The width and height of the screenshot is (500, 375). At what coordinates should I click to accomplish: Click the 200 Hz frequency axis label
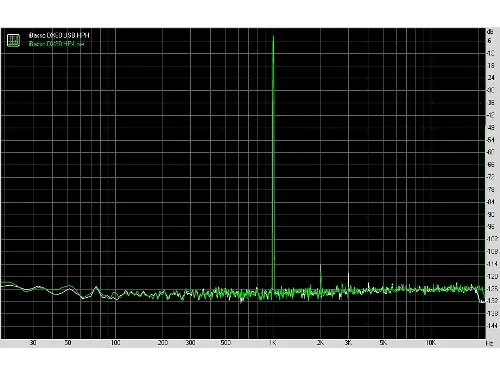(x=163, y=343)
